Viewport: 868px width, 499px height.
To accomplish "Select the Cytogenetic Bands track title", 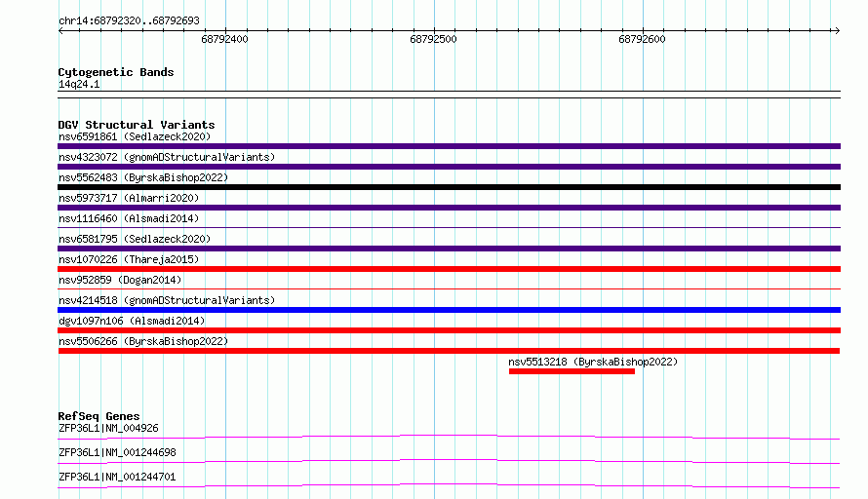I will (x=116, y=72).
